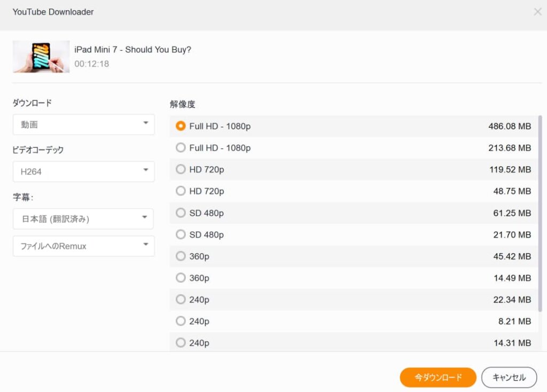Click the 今ダウンロード download button
This screenshot has width=547, height=392.
coord(437,377)
